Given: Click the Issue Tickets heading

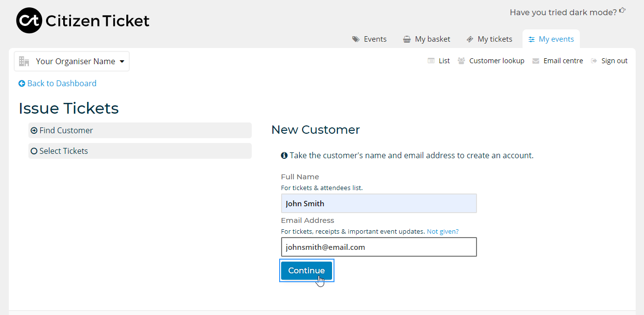Looking at the screenshot, I should tap(69, 108).
